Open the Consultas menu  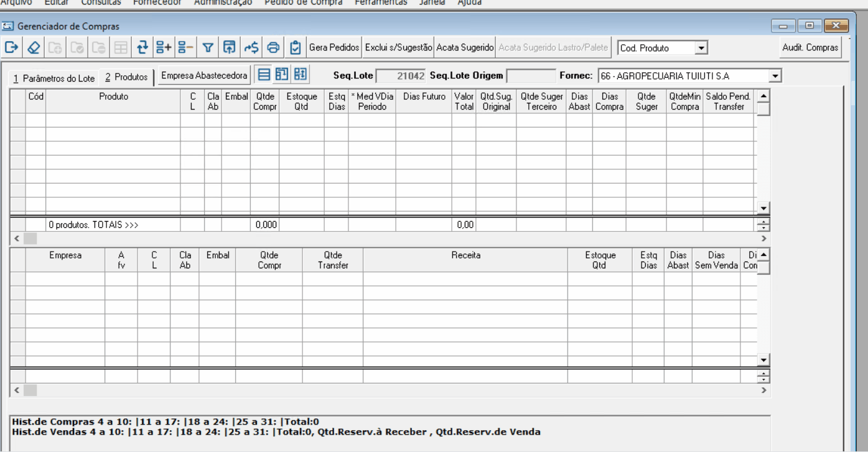pos(101,2)
